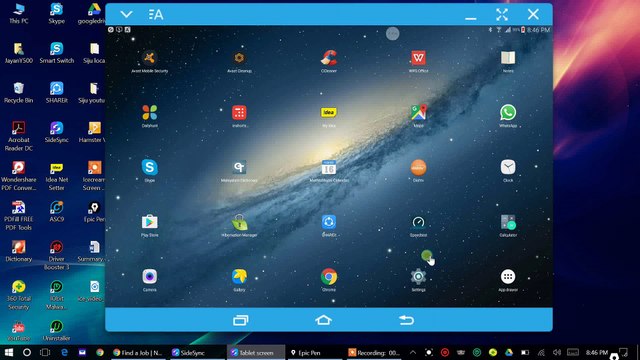Switch to Find a Job Chrome window
The height and width of the screenshot is (360, 640).
pyautogui.click(x=138, y=353)
